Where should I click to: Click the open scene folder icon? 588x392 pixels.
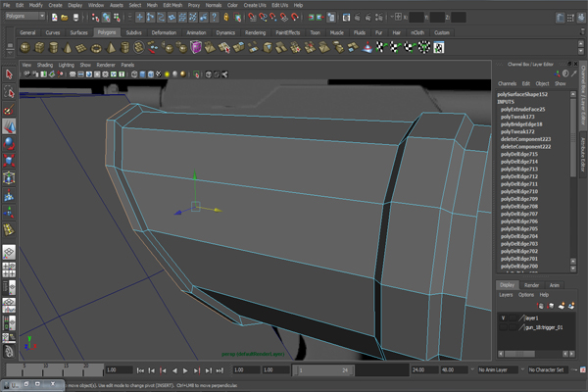[65, 18]
